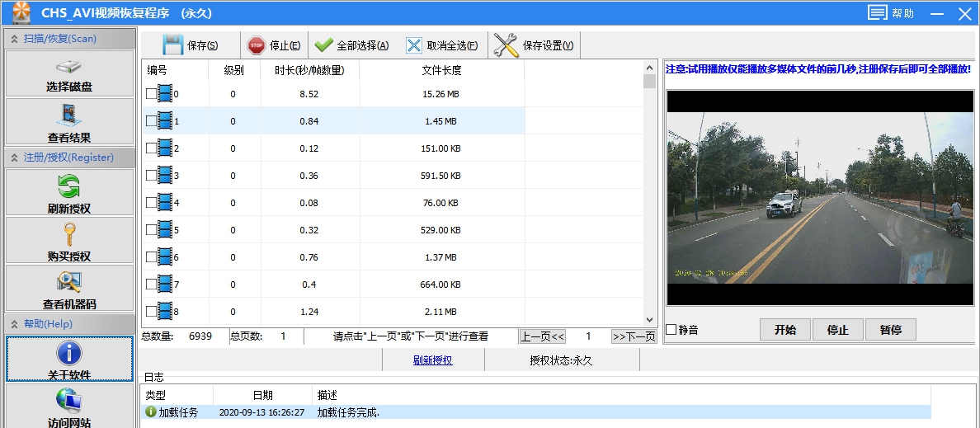Click the 刷新授权 hyperlink below the list

432,360
